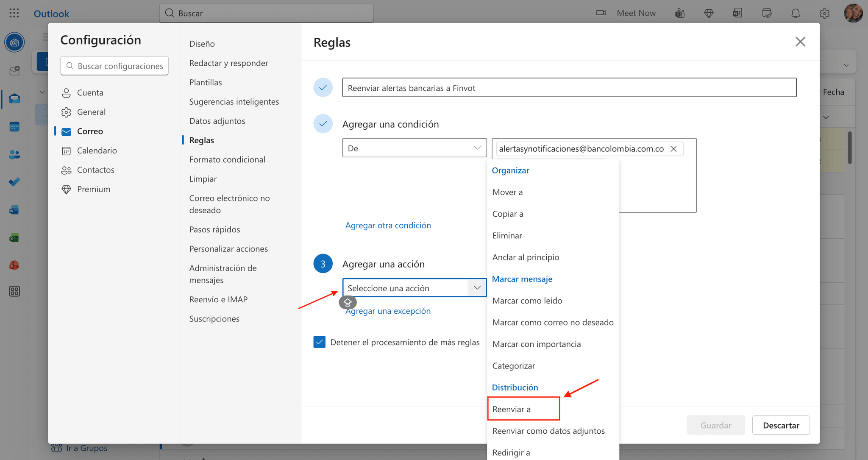Open the account profile picture
Screen dimensions: 868x460
853,13
